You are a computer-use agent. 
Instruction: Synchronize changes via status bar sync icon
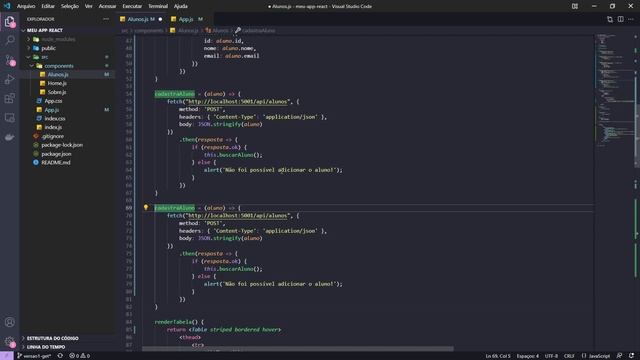[60, 356]
